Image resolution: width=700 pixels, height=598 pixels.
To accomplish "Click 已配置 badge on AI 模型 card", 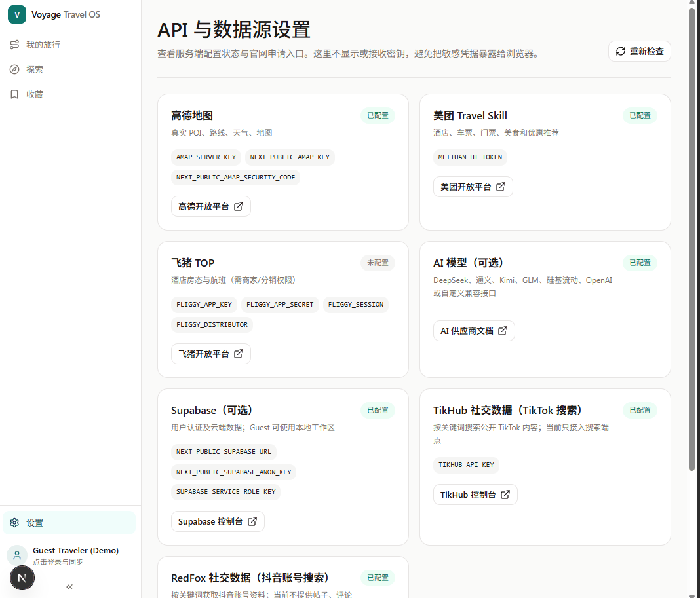I will pos(640,263).
